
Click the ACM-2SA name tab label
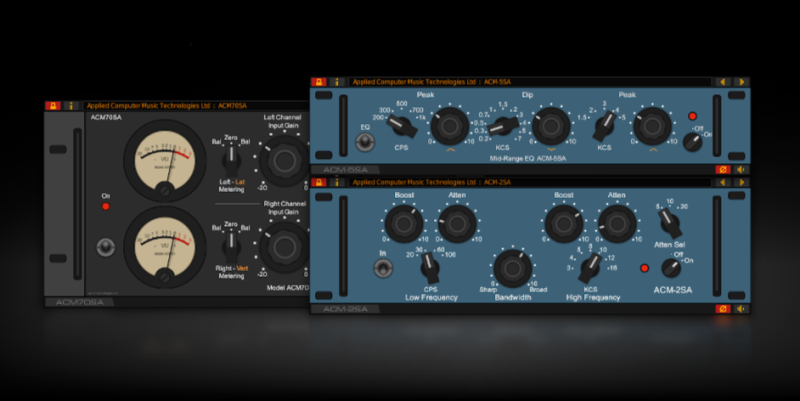point(345,309)
